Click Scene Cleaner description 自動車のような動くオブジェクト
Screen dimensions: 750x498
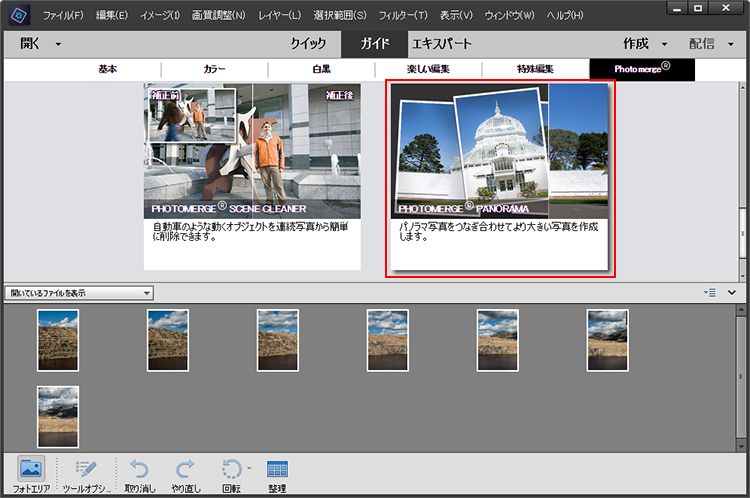coord(250,232)
